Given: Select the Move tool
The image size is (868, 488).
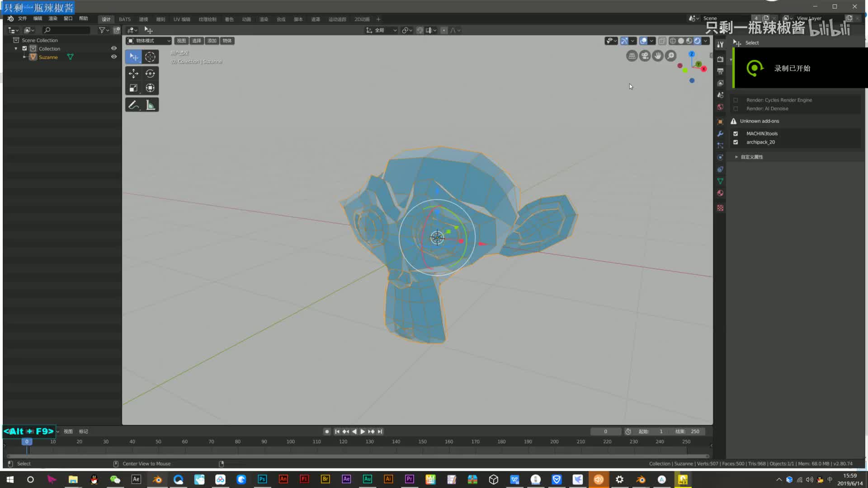Looking at the screenshot, I should click(x=133, y=74).
